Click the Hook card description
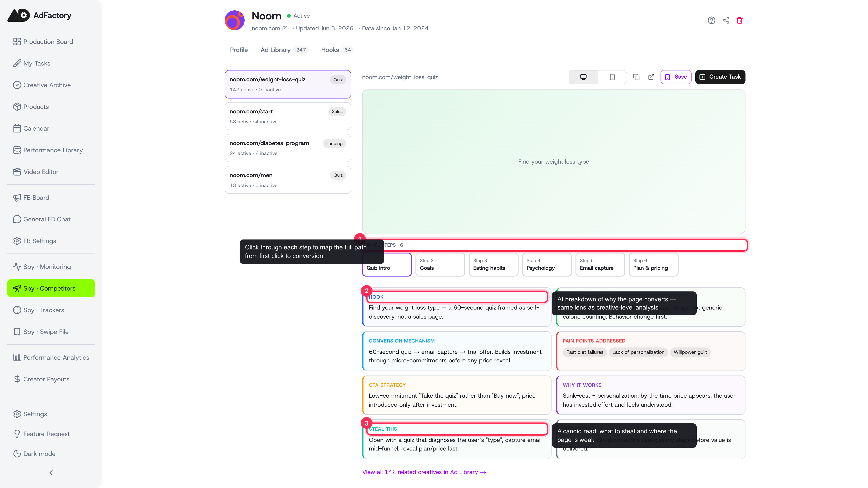Image resolution: width=868 pixels, height=488 pixels. 454,312
